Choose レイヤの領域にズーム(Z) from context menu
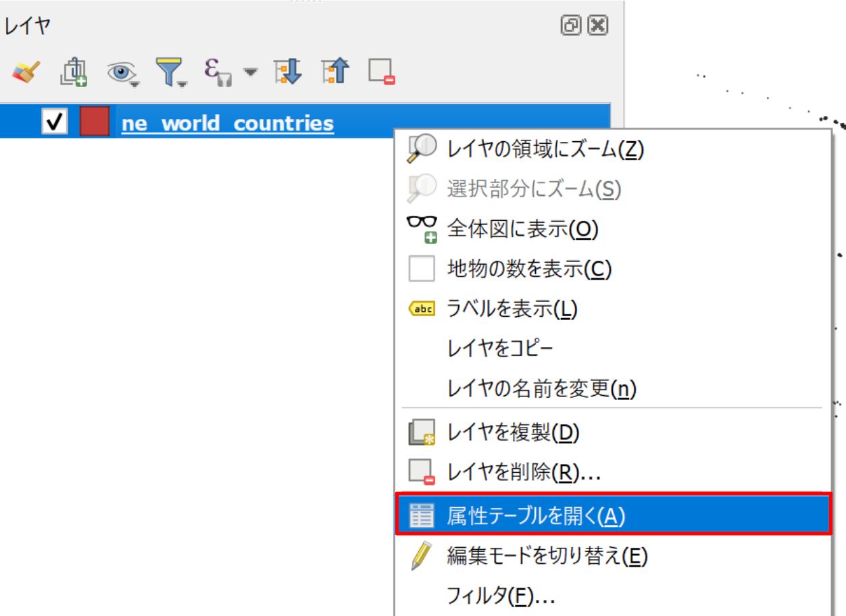Screen dimensions: 846x616 [612, 149]
